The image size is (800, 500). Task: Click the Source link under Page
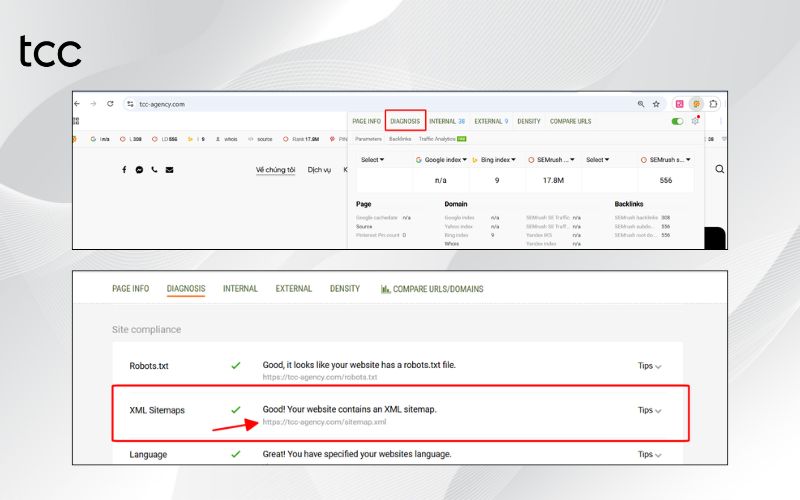click(x=364, y=227)
